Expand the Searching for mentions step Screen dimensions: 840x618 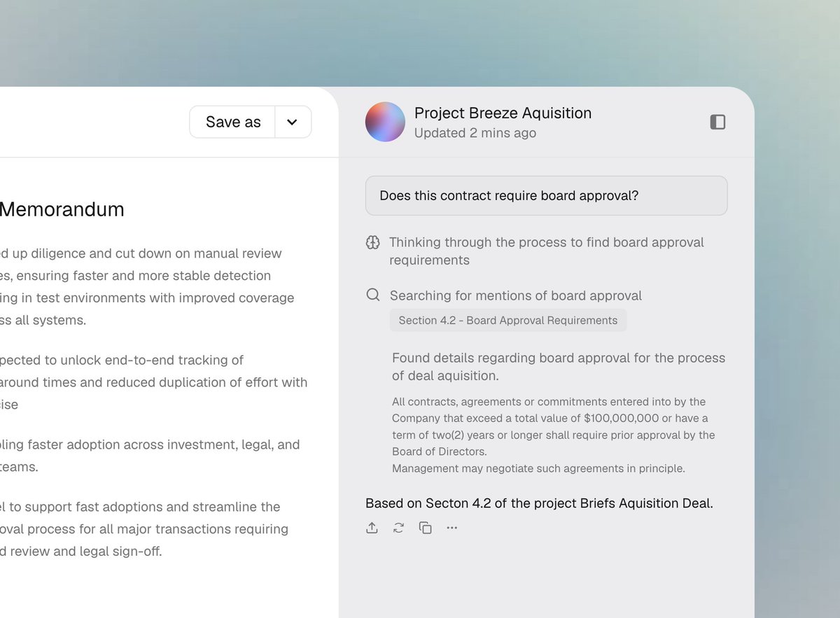[x=516, y=295]
